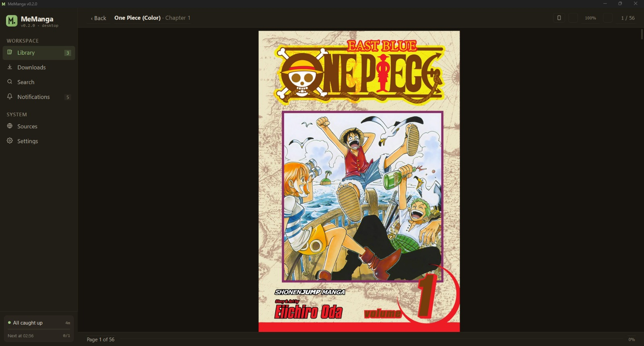Restore down the MeManga window
The height and width of the screenshot is (346, 644).
620,4
